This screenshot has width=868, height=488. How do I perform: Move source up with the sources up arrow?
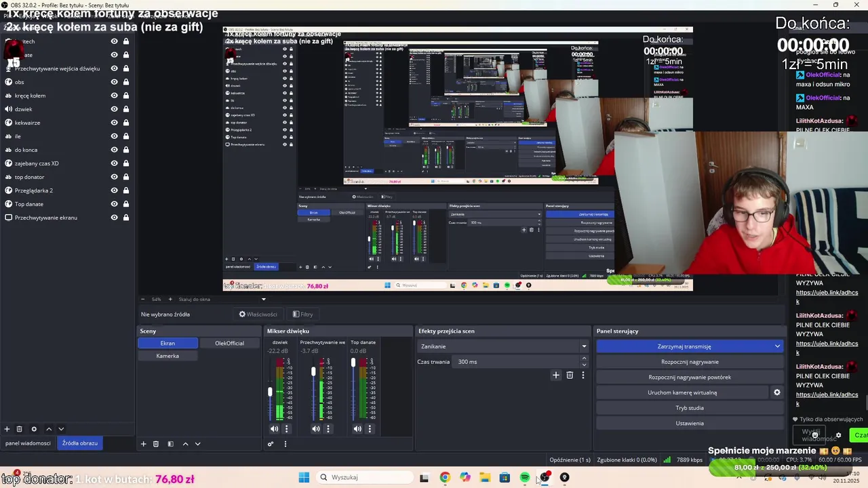pos(49,429)
